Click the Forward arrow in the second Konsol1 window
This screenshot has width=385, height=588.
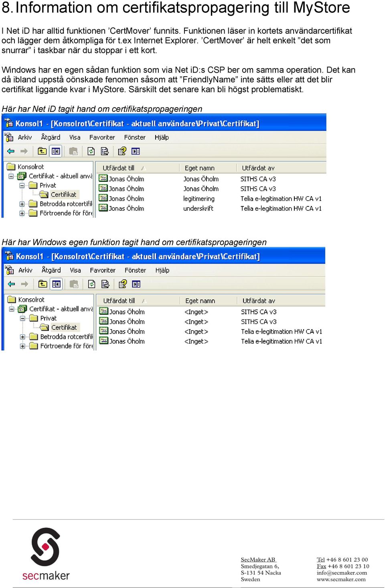[x=24, y=284]
